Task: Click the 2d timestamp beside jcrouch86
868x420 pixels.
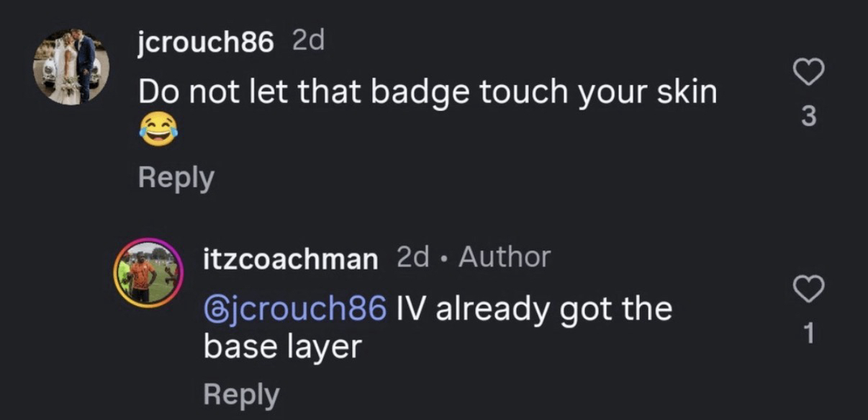Action: click(x=309, y=43)
